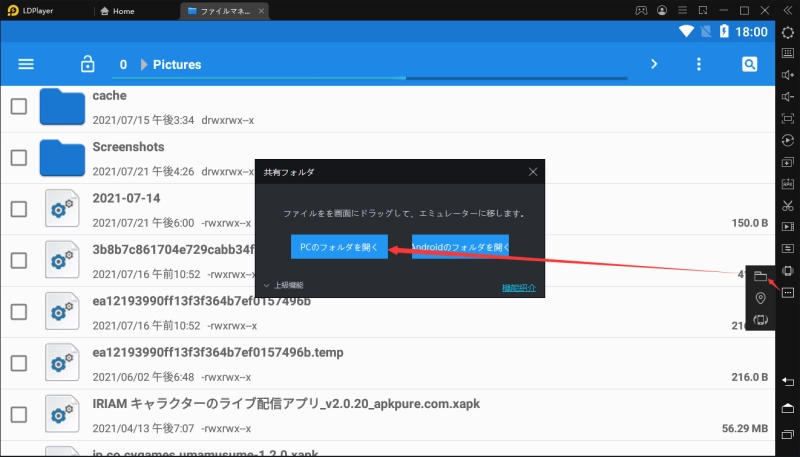Viewport: 800px width, 457px height.
Task: Click volume up in sidebar
Action: (788, 75)
